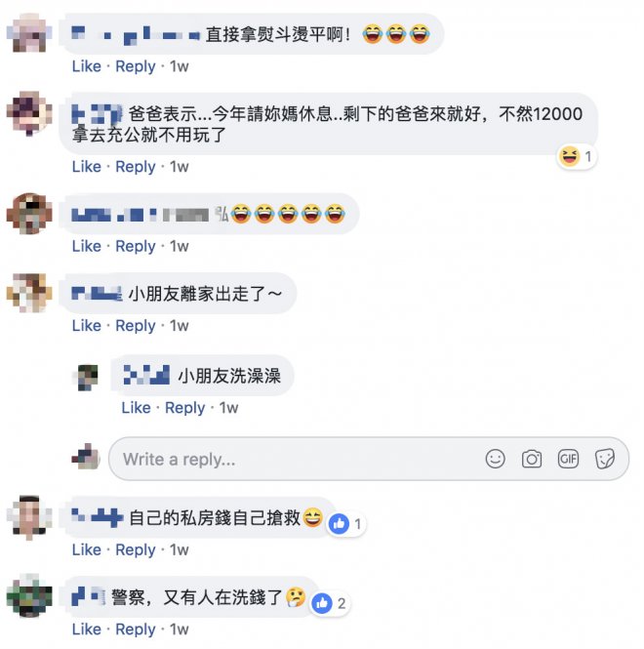Attach a photo using the camera icon
This screenshot has height=649, width=644.
(532, 459)
